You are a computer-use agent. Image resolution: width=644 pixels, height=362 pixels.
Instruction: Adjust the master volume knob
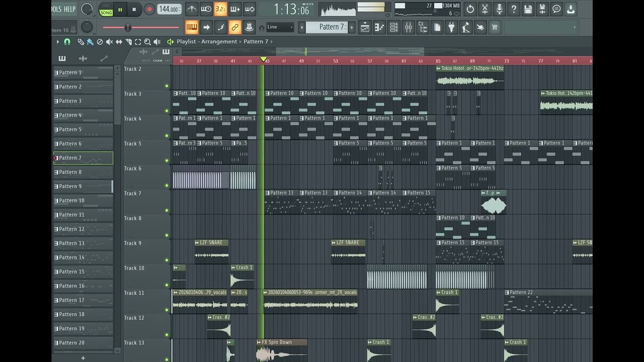pyautogui.click(x=87, y=9)
